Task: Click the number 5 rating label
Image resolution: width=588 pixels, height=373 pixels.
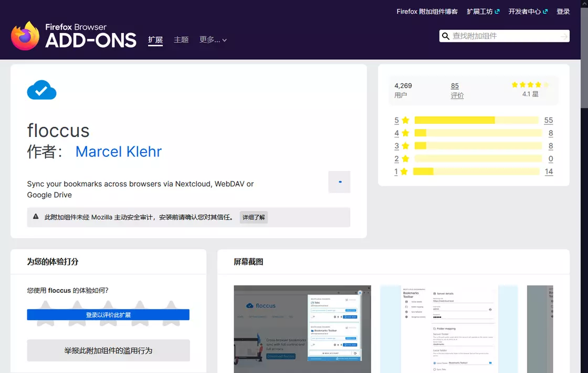Action: [x=396, y=120]
